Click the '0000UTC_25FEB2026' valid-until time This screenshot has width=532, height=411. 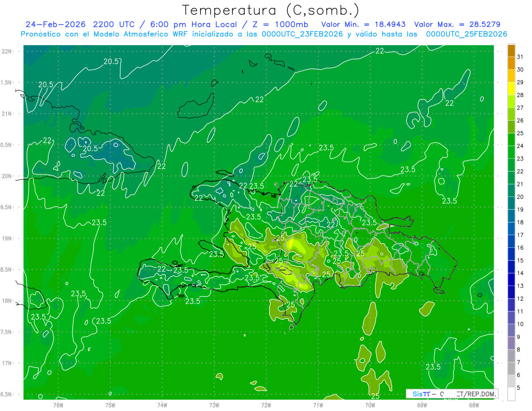pyautogui.click(x=466, y=34)
